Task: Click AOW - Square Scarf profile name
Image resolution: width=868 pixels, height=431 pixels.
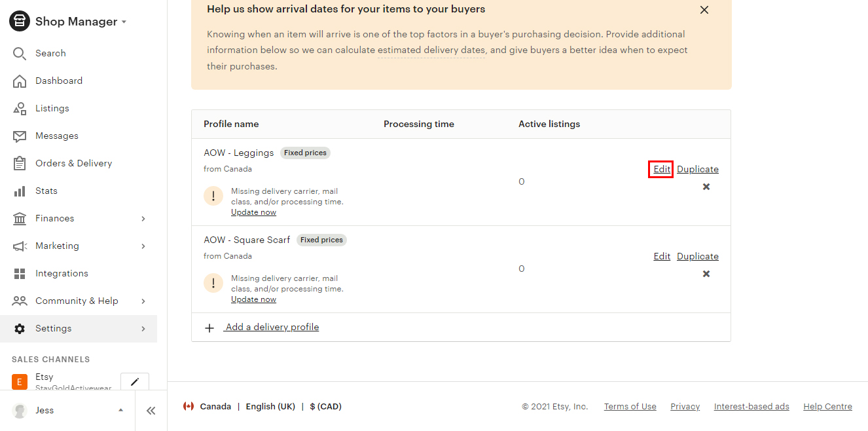Action: [247, 240]
